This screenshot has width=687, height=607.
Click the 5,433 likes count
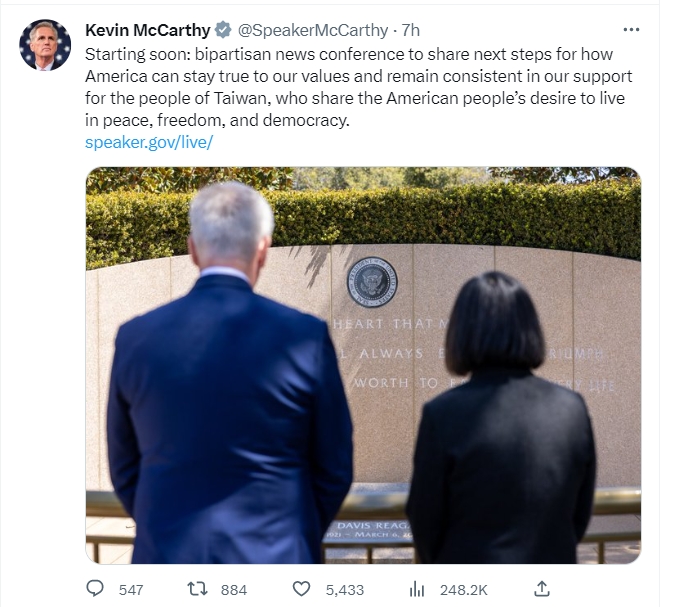(344, 590)
